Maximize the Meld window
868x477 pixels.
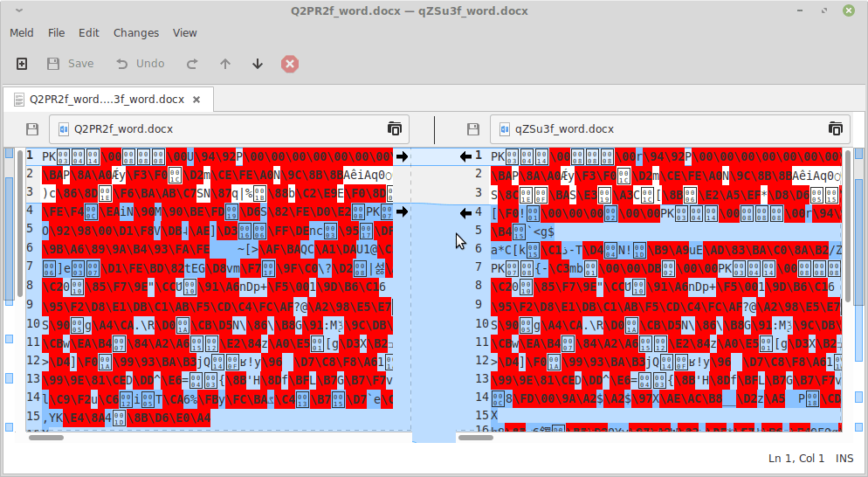pyautogui.click(x=824, y=10)
